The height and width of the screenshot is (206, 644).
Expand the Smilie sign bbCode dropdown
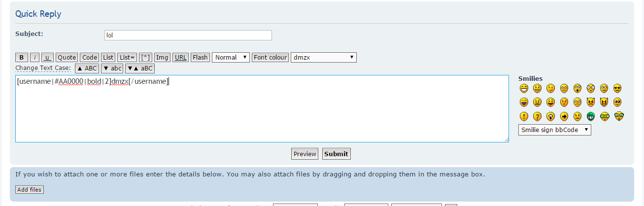point(554,130)
